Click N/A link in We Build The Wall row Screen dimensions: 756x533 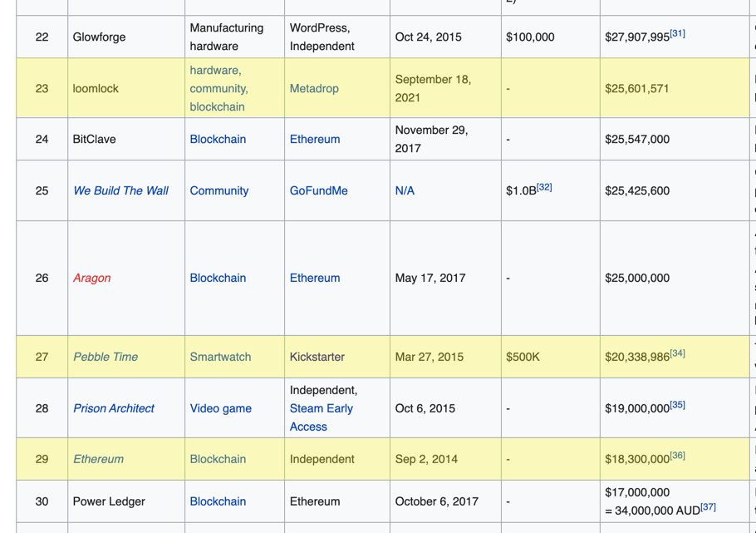405,190
